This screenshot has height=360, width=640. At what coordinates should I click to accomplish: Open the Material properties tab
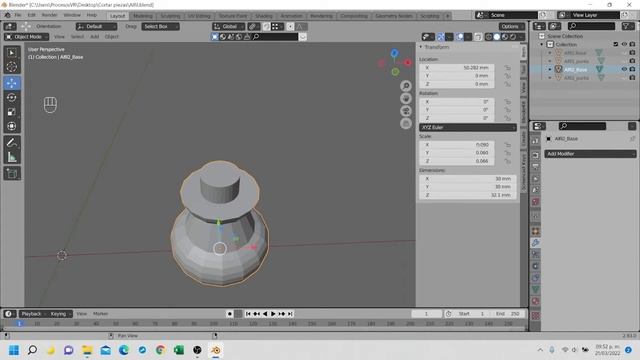(536, 301)
